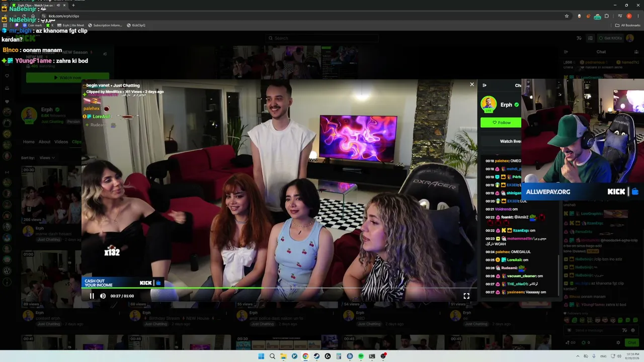Viewport: 644px width, 362px height.
Task: Click the Voidrend username in clip chat
Action: pyautogui.click(x=502, y=209)
